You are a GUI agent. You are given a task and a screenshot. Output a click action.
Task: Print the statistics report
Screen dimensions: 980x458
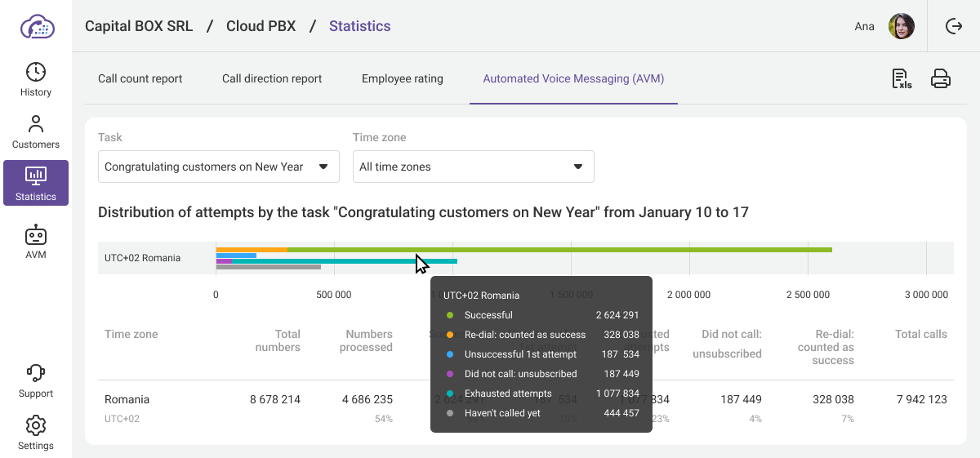(941, 78)
